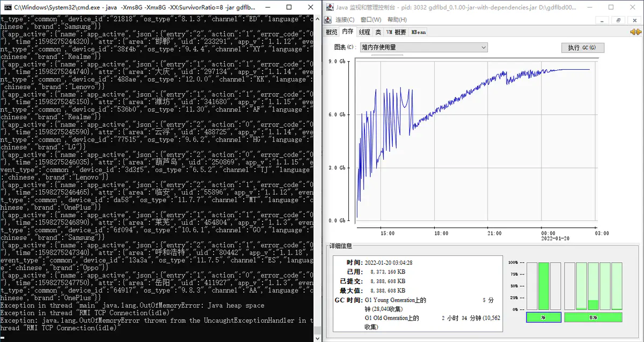Restore the inner JConsole connection frame
The width and height of the screenshot is (644, 342).
pyautogui.click(x=619, y=20)
